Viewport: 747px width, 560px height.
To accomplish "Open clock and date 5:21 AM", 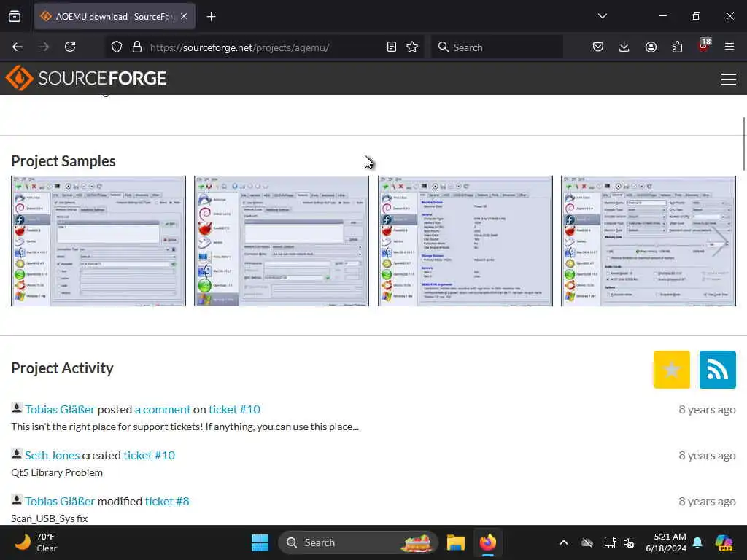I will 666,542.
